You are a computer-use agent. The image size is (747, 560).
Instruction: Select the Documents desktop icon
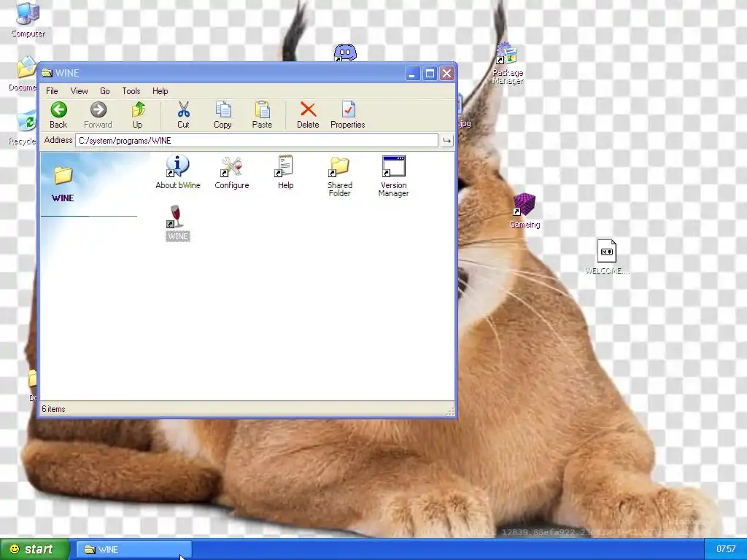(x=23, y=74)
